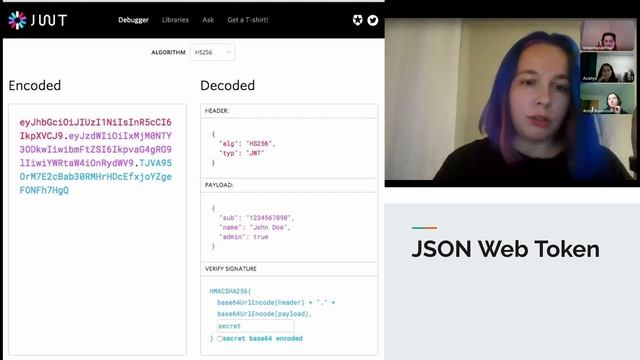Viewport: 640px width, 360px height.
Task: Click the JSON Web Token slide title
Action: click(x=506, y=249)
